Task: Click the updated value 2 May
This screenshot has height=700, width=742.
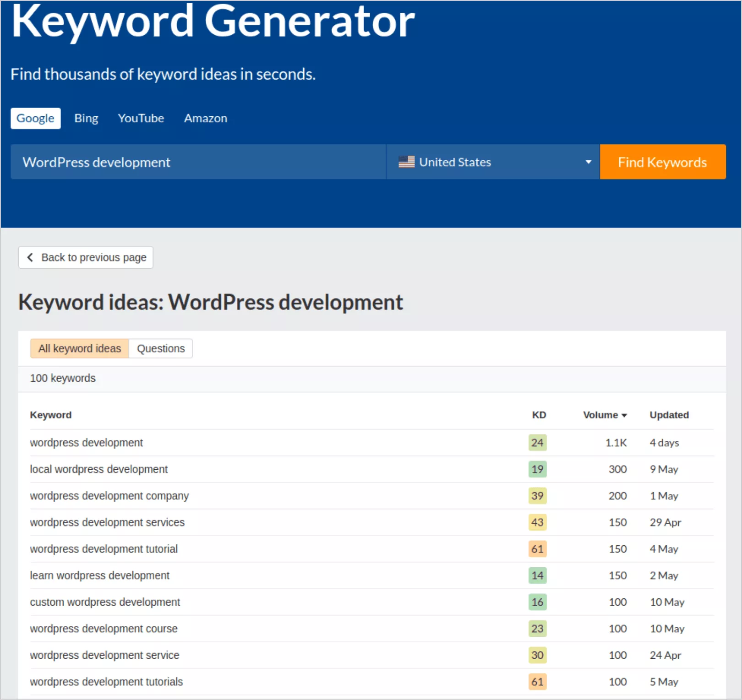Action: (664, 575)
